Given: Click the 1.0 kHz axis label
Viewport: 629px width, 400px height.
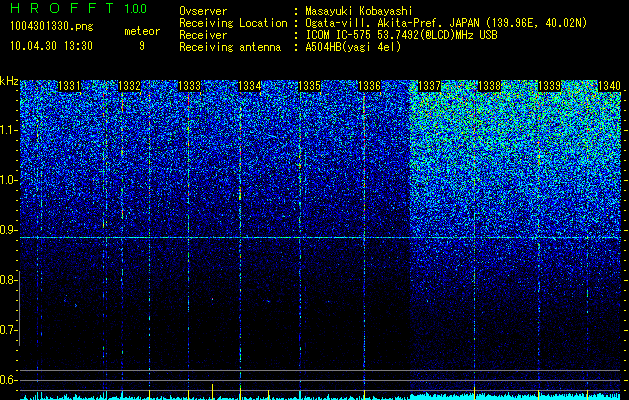Looking at the screenshot, I should click(x=9, y=180).
